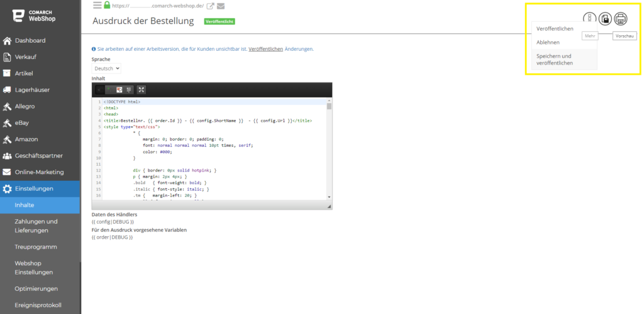
Task: Click the save disk round icon
Action: pyautogui.click(x=605, y=18)
